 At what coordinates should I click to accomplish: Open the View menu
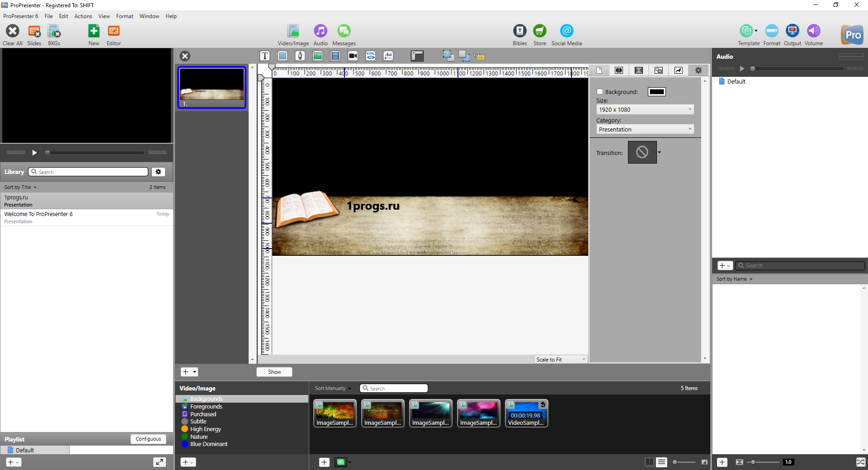[104, 16]
